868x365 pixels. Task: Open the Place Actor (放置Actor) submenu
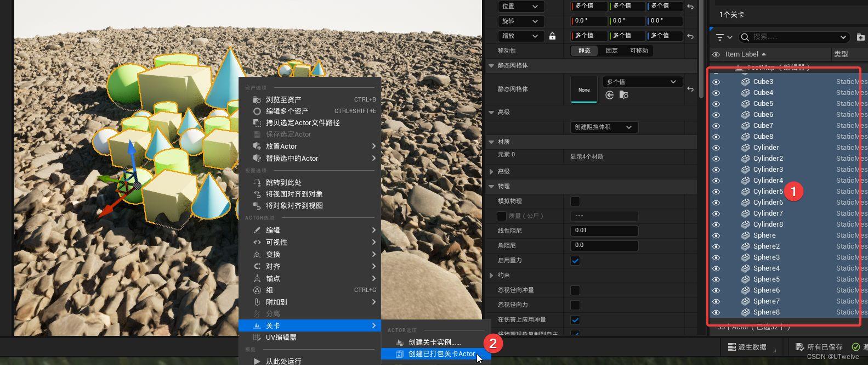(310, 147)
